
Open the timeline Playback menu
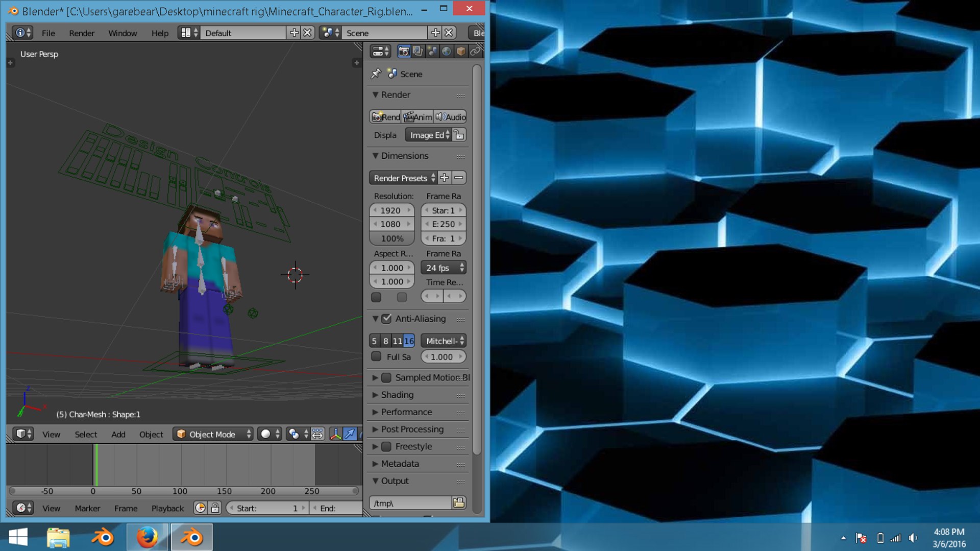coord(167,508)
